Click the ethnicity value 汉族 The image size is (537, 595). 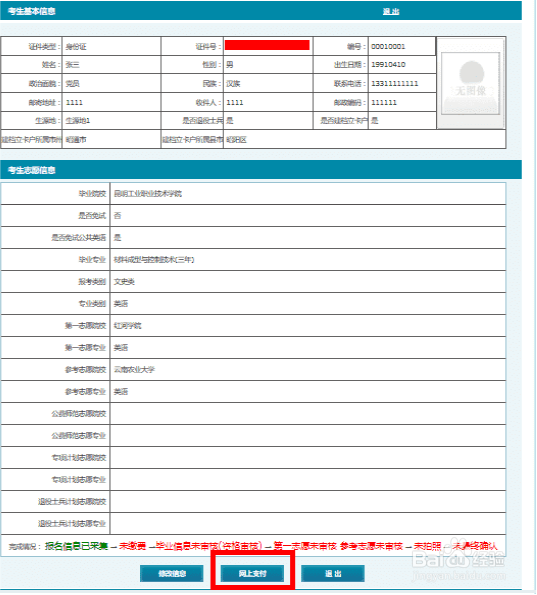pos(233,84)
